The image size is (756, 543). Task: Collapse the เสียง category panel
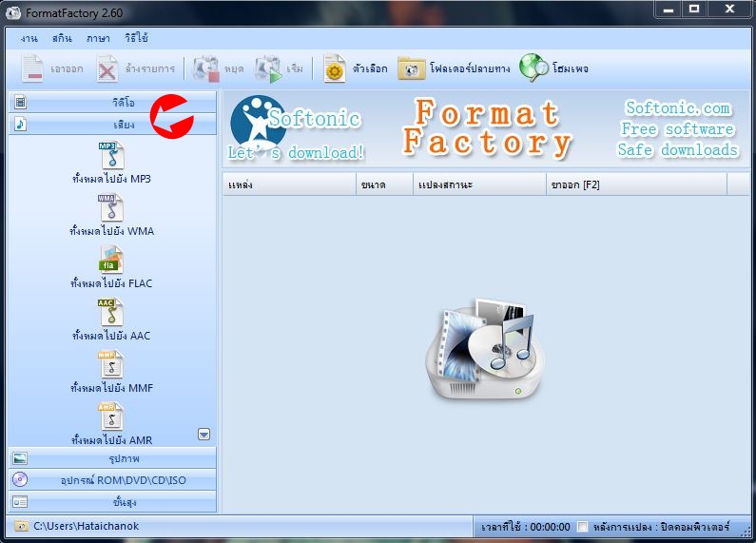click(112, 125)
